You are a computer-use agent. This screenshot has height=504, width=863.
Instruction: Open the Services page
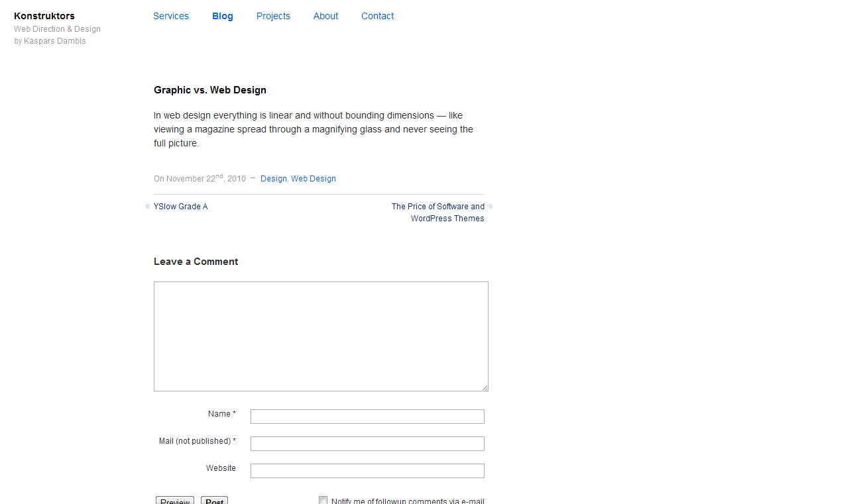171,16
